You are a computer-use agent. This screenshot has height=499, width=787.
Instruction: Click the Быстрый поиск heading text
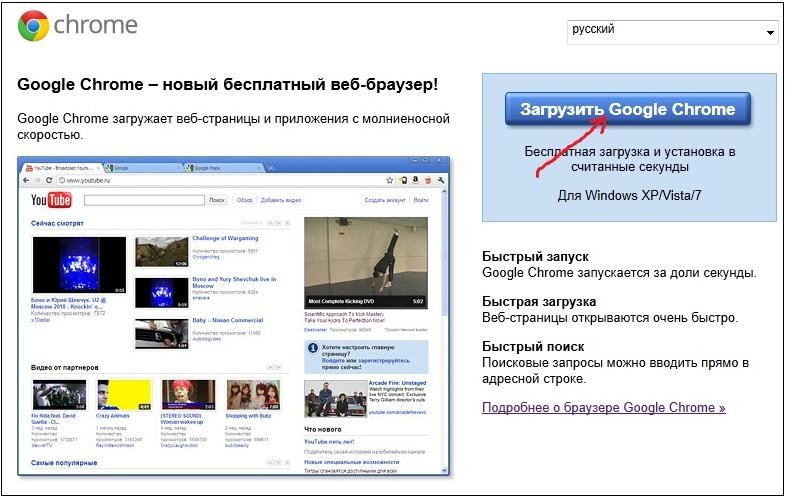point(533,346)
